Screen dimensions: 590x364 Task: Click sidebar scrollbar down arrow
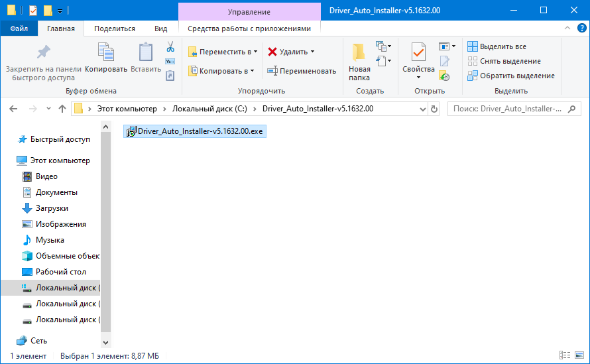[x=105, y=343]
